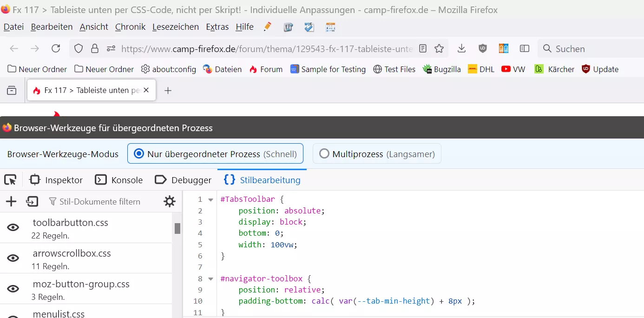644x318 pixels.
Task: Import a stylesheet file icon
Action: (32, 201)
